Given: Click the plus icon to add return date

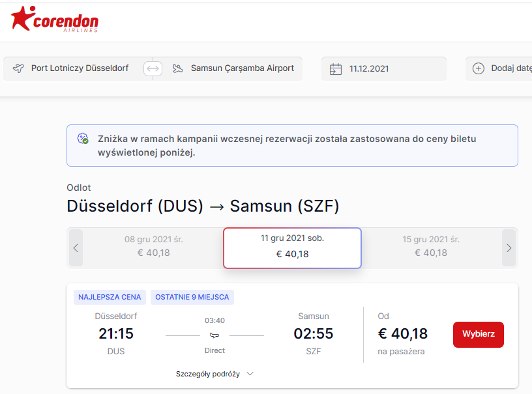Looking at the screenshot, I should pyautogui.click(x=479, y=68).
